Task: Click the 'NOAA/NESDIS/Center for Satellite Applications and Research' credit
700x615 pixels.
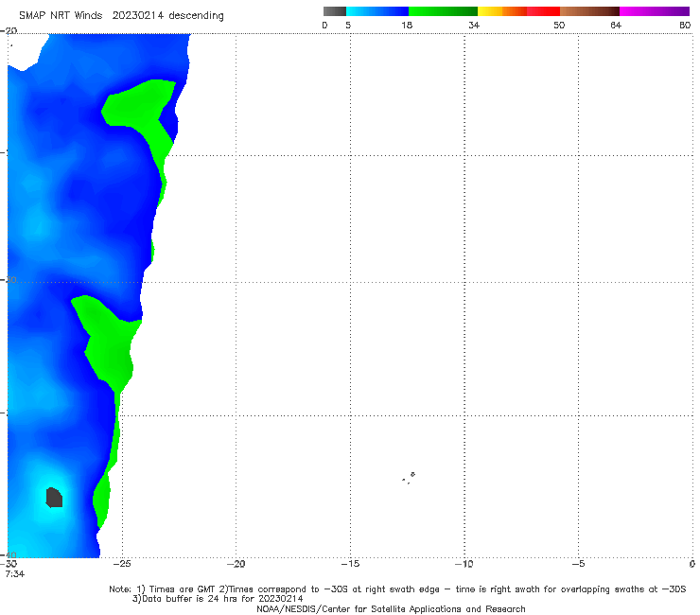Action: point(391,609)
